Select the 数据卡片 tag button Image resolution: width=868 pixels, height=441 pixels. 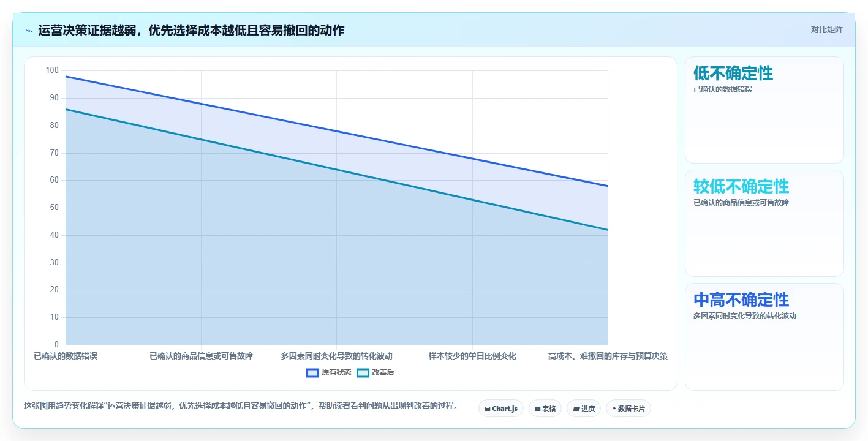click(628, 409)
